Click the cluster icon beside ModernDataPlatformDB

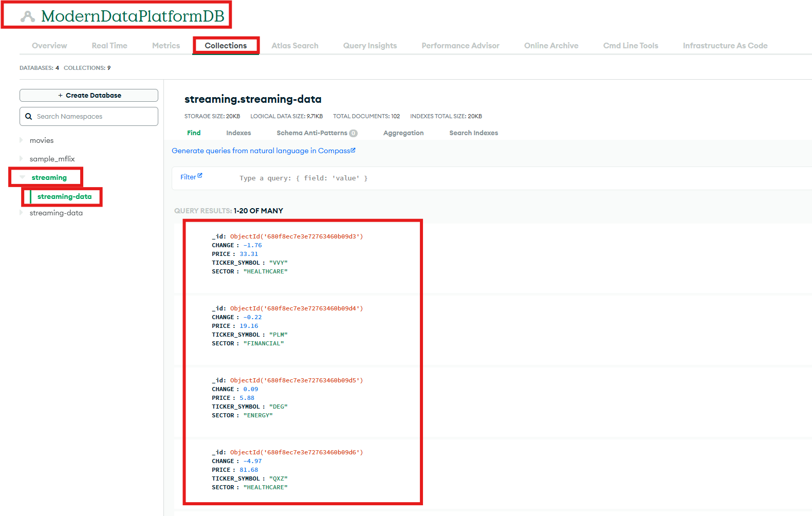tap(28, 17)
